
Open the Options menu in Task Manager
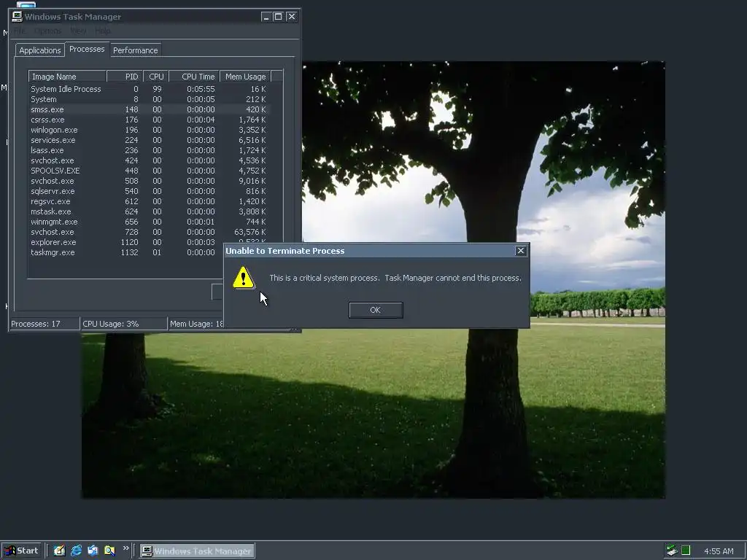(47, 31)
